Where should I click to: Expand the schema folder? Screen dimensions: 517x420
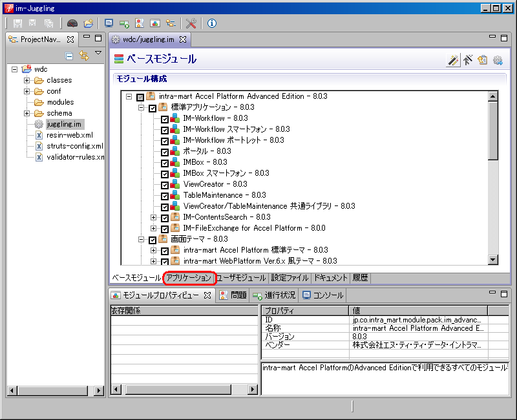(26, 114)
